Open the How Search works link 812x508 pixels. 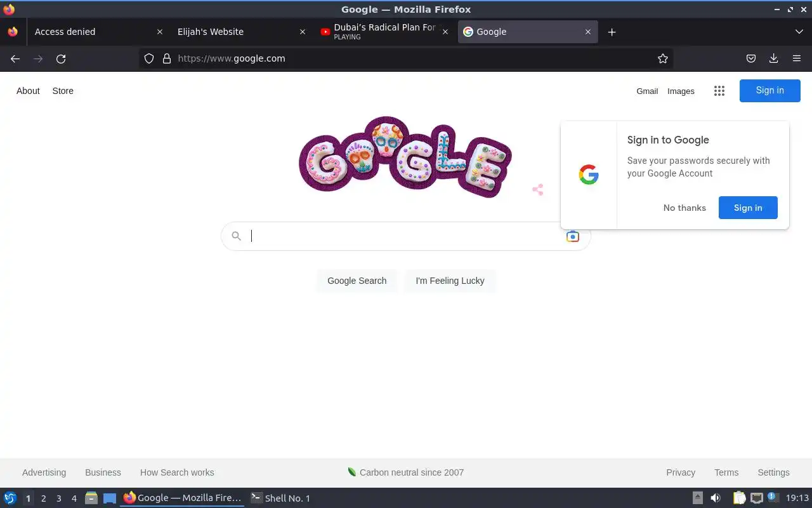click(x=177, y=472)
